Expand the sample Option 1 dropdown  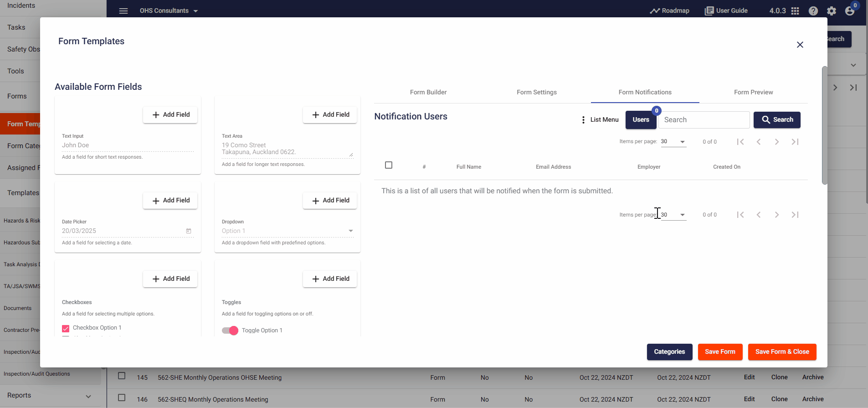coord(288,231)
